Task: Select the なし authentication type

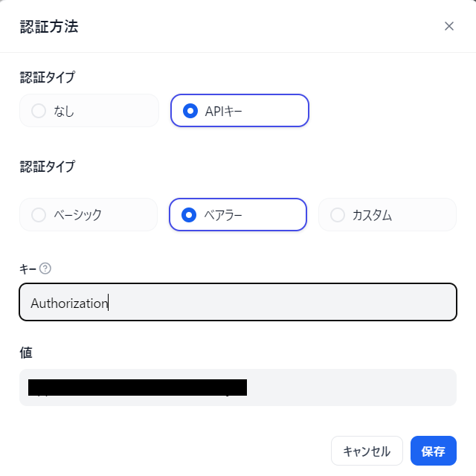Action: [x=89, y=111]
